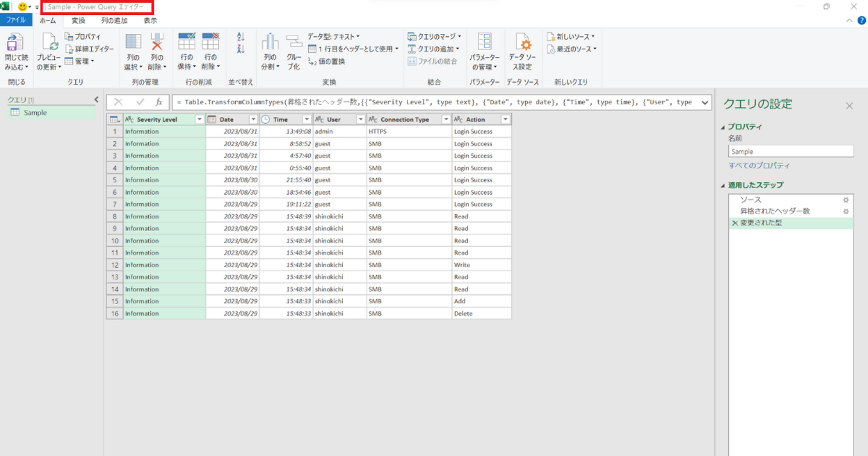868x456 pixels.
Task: Switch to the 変換 ribbon tab
Action: tap(78, 21)
